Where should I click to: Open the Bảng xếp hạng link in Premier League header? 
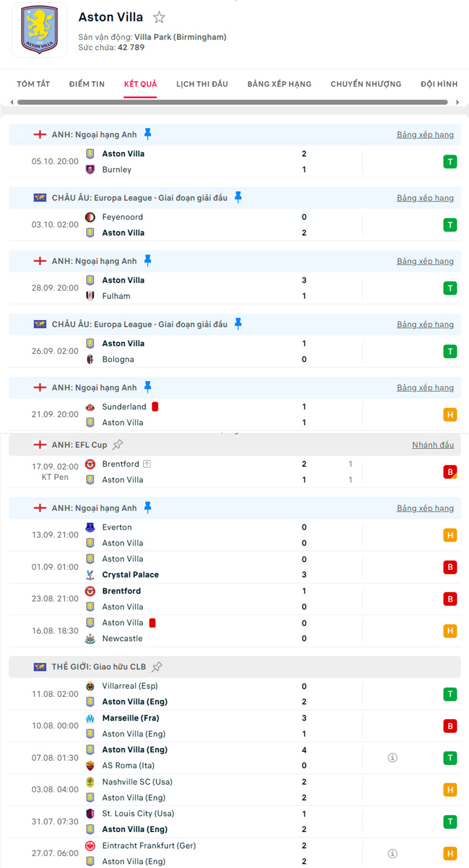point(425,134)
